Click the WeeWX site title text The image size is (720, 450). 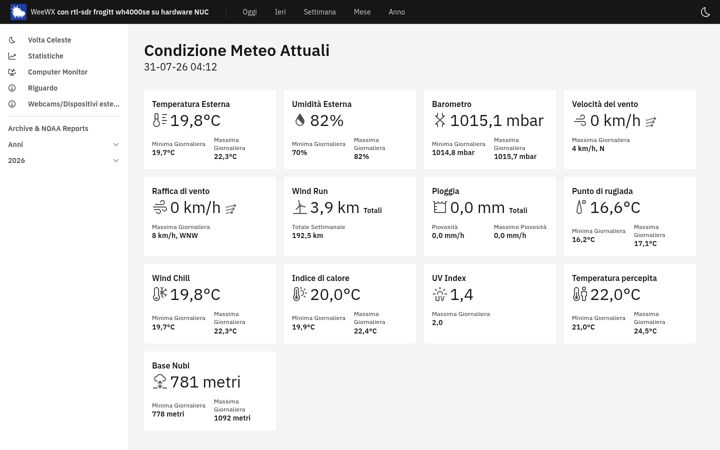coord(119,12)
